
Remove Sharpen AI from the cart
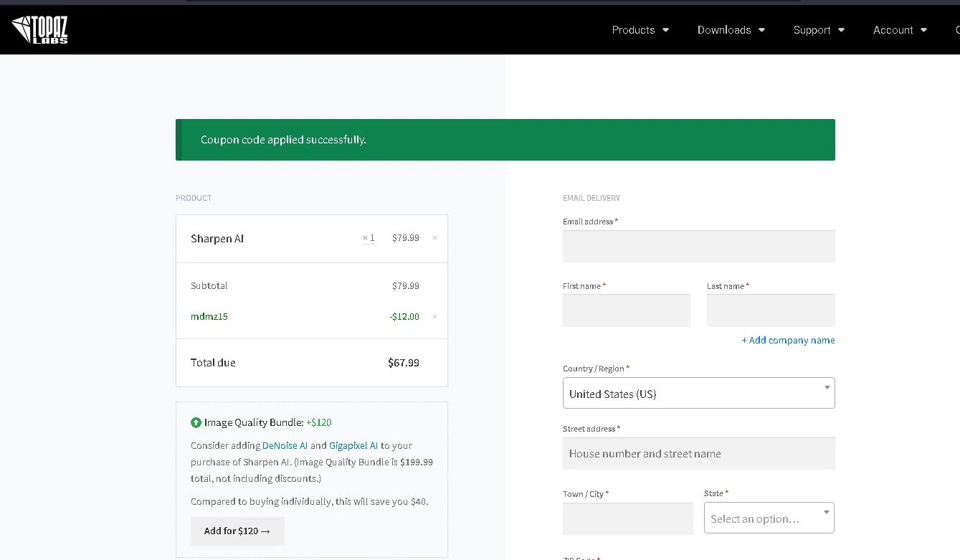[x=434, y=238]
